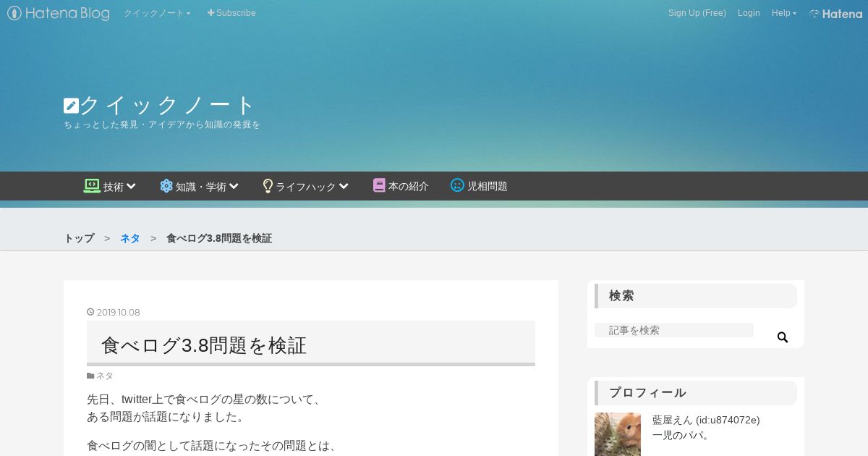Click the Hatena logo at top right

pyautogui.click(x=835, y=14)
